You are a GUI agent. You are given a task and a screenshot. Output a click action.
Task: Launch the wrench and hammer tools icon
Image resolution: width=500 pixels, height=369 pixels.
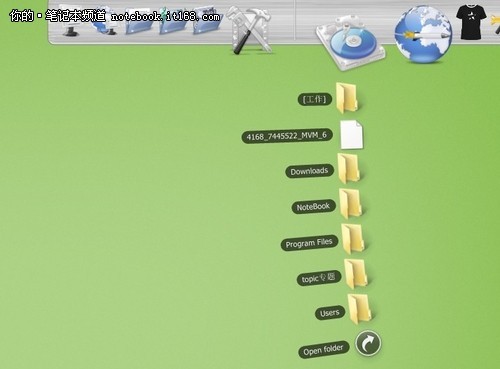(251, 30)
